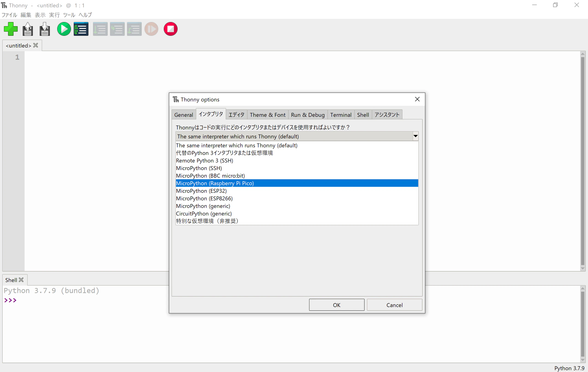This screenshot has width=588, height=372.
Task: Switch to the アシスタント tab
Action: tap(387, 115)
